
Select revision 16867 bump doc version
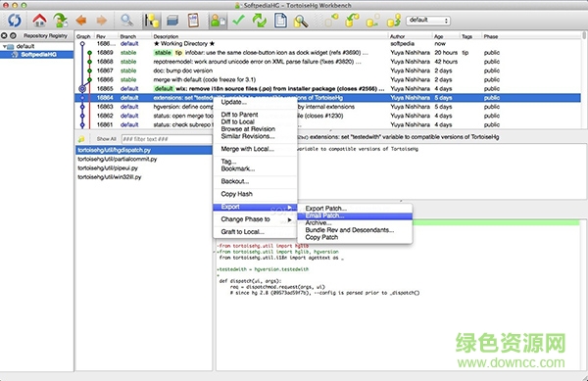(x=328, y=71)
